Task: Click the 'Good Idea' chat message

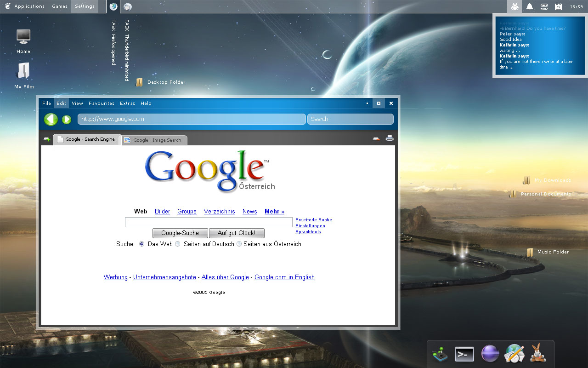Action: pyautogui.click(x=510, y=40)
